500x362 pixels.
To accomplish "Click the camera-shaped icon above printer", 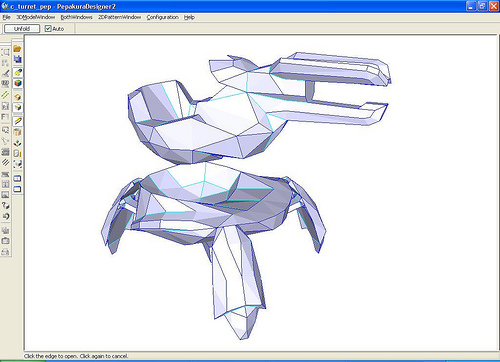I will point(5,241).
